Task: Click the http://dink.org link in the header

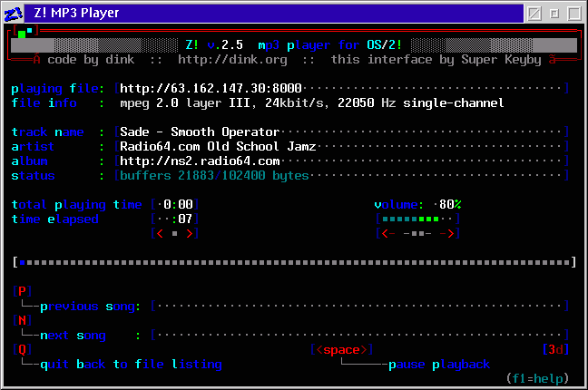Action: point(232,60)
